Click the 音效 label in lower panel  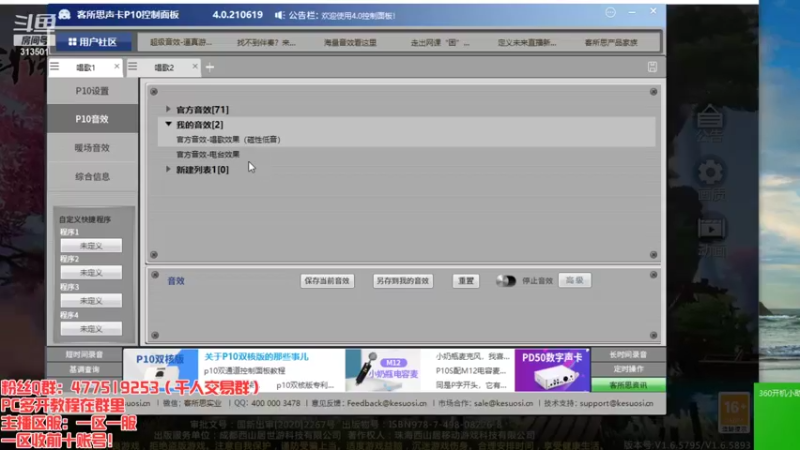176,281
